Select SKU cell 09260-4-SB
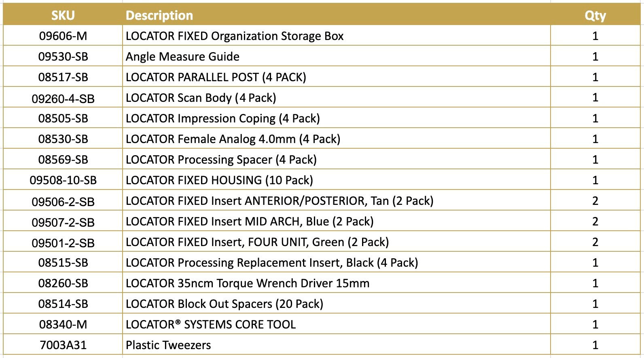The width and height of the screenshot is (644, 358). [63, 98]
